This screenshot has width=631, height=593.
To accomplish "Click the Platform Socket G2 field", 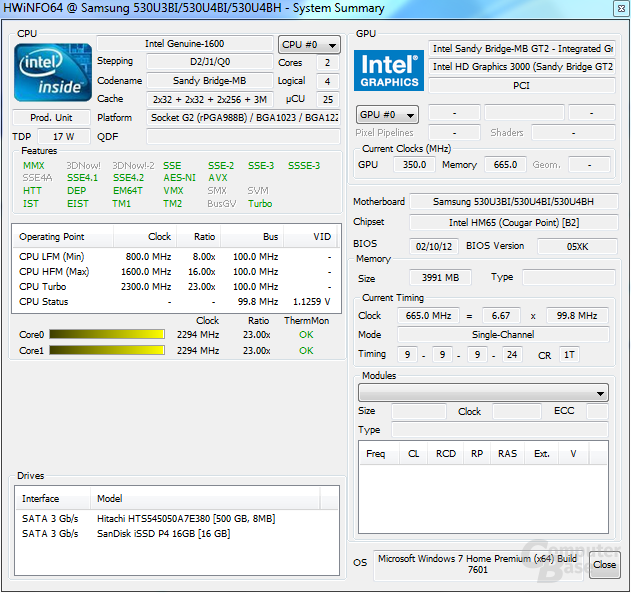I will click(x=243, y=117).
